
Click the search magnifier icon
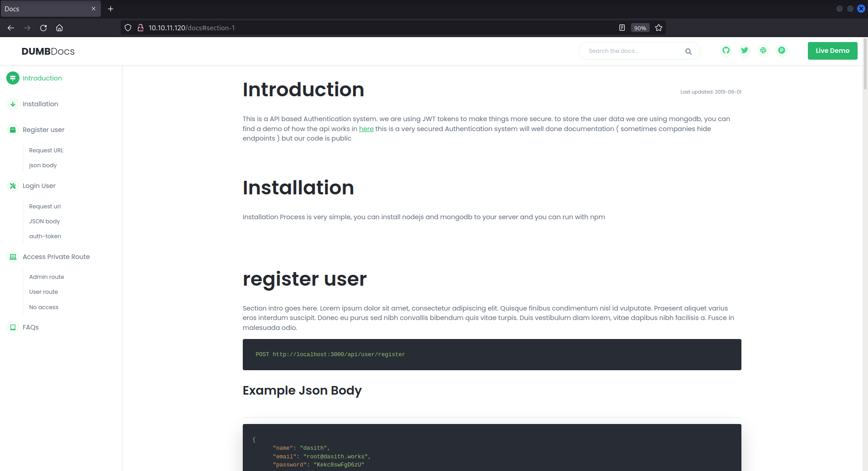tap(688, 52)
